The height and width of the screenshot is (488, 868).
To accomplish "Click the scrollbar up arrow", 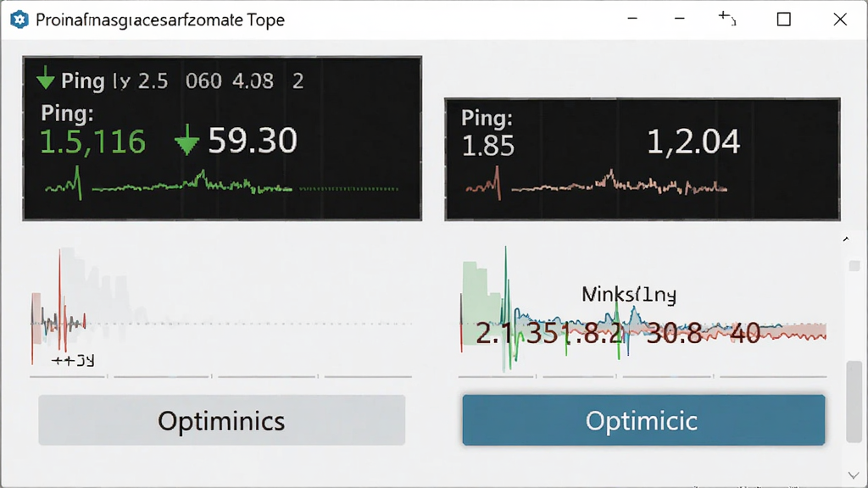I will coord(846,239).
